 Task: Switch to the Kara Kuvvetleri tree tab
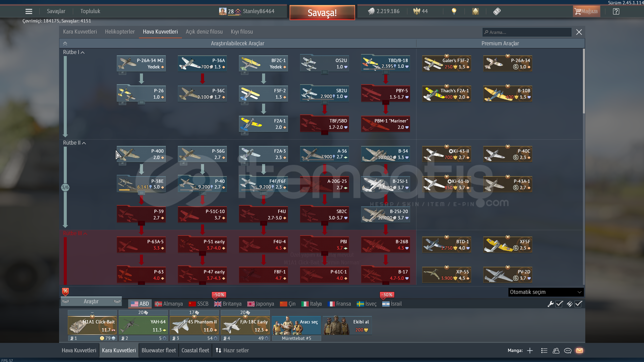80,32
